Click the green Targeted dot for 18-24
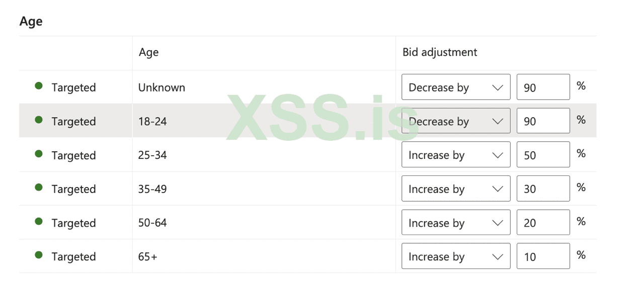Screen dimensions: 644x282 pos(39,120)
